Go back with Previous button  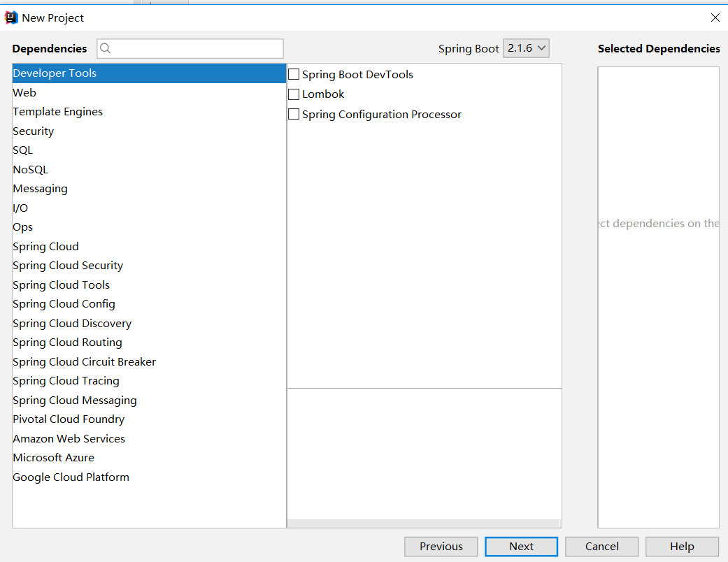441,547
